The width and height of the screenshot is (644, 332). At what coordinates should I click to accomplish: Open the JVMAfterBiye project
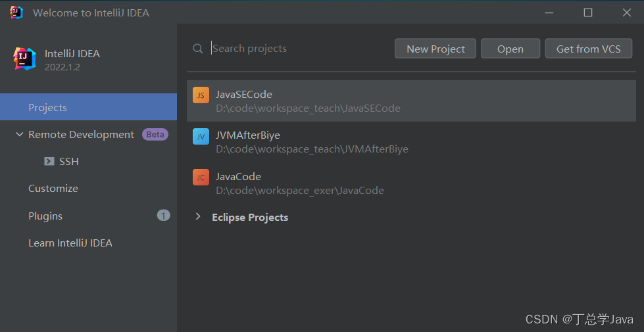(x=412, y=142)
